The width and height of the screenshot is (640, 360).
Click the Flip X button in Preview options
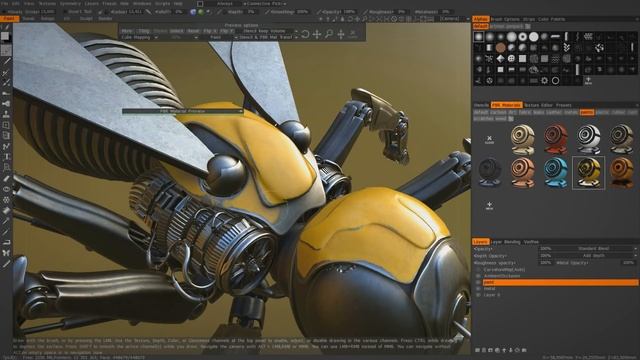209,31
